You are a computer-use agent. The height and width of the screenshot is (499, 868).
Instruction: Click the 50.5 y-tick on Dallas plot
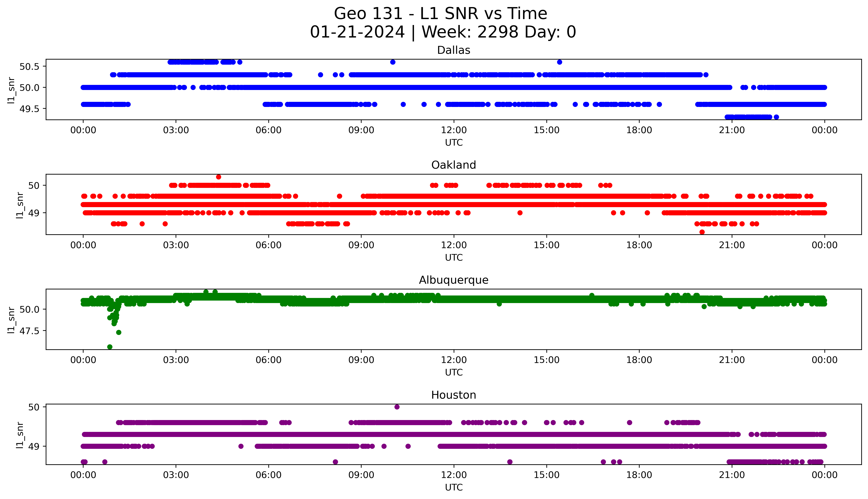coord(29,66)
